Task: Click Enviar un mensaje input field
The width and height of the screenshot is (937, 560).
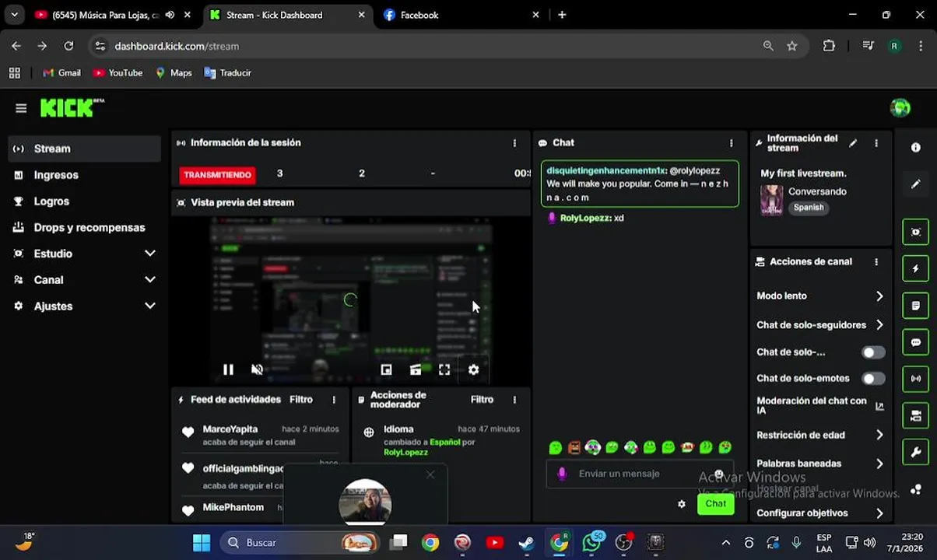Action: 638,474
